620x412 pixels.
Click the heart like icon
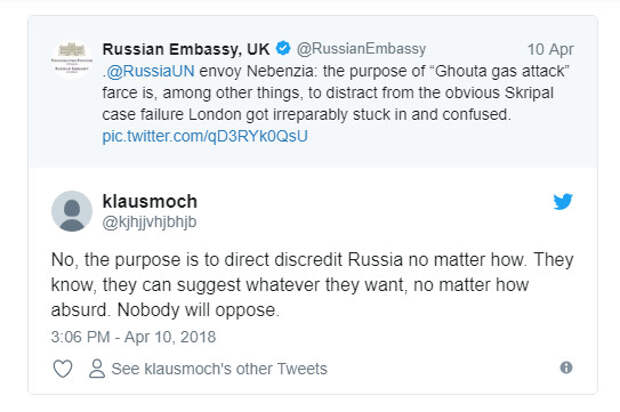coord(62,369)
